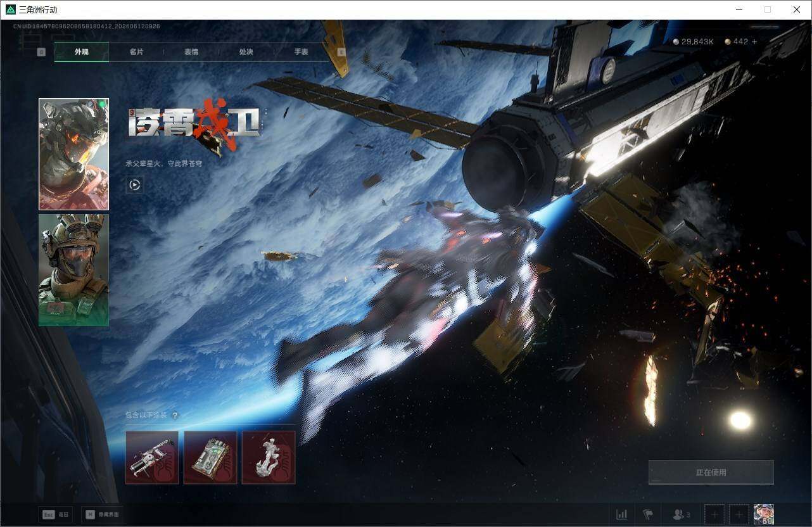812x527 pixels.
Task: Select the tan helmet soldier skin thumbnail
Action: tap(73, 270)
